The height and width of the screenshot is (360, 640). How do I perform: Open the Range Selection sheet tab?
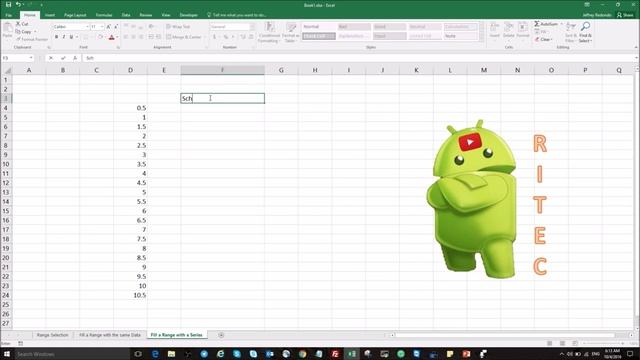click(x=53, y=335)
